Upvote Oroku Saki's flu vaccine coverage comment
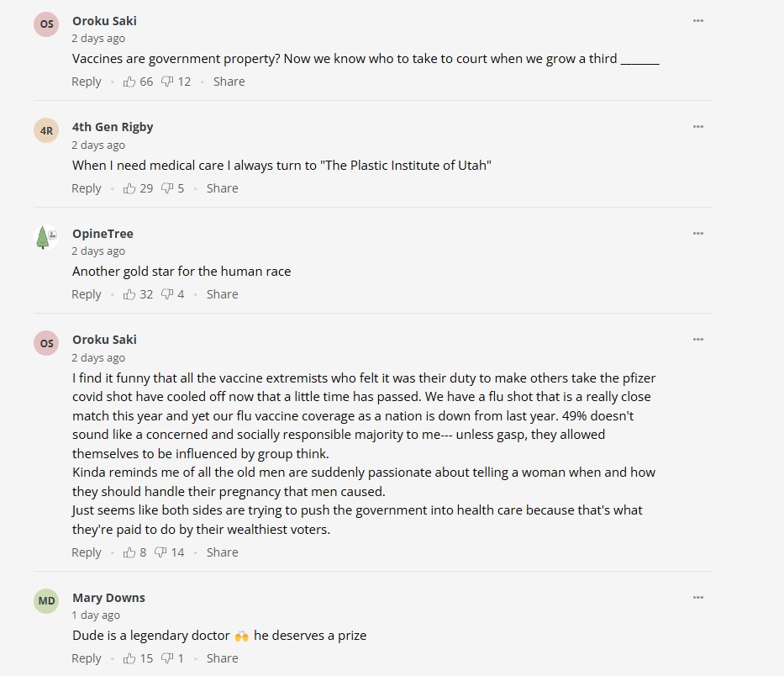 point(129,552)
